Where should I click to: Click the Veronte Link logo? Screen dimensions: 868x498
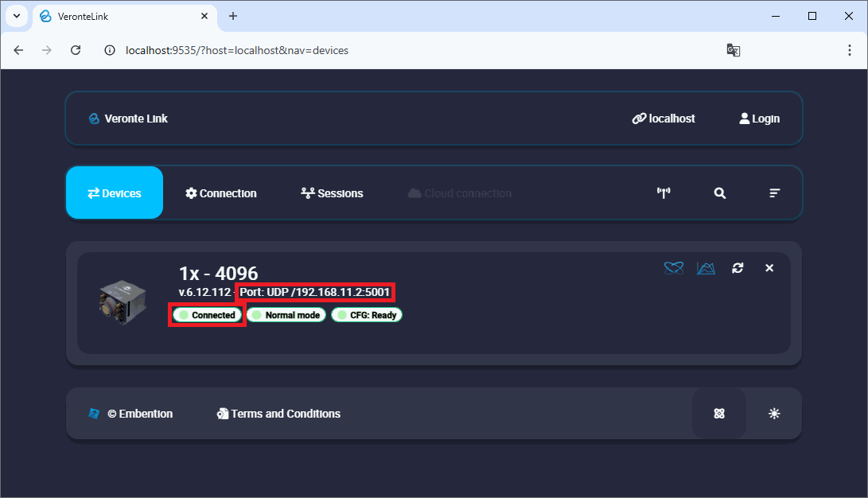(128, 119)
